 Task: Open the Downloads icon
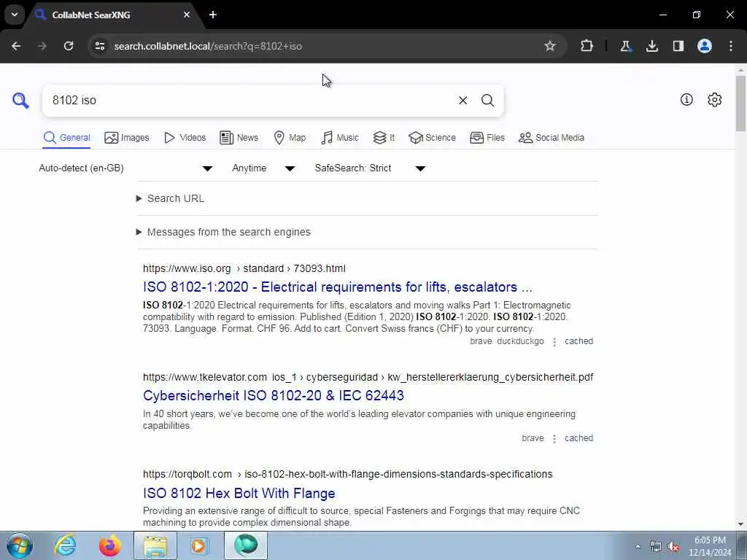pos(651,46)
